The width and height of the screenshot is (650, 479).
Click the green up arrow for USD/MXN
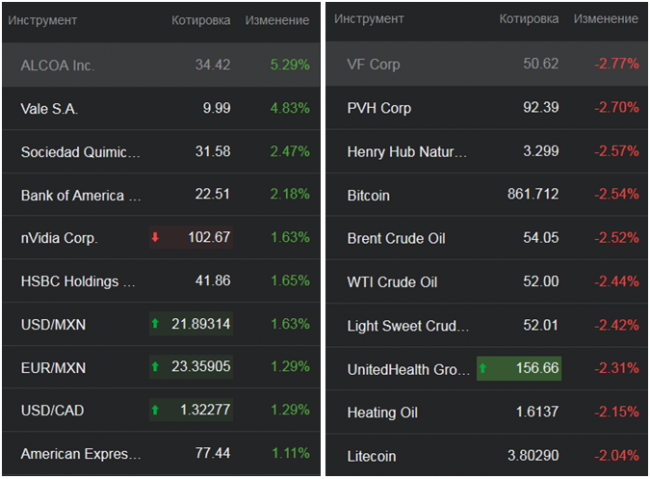155,324
